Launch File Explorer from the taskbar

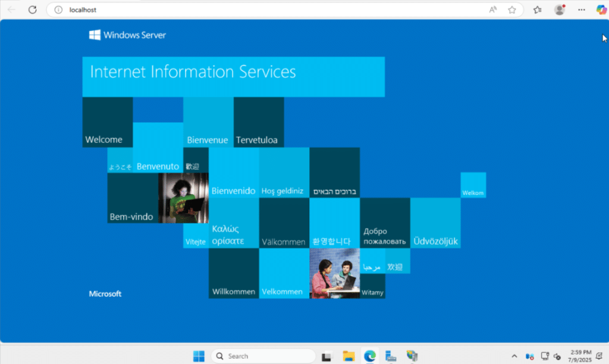[x=349, y=355]
